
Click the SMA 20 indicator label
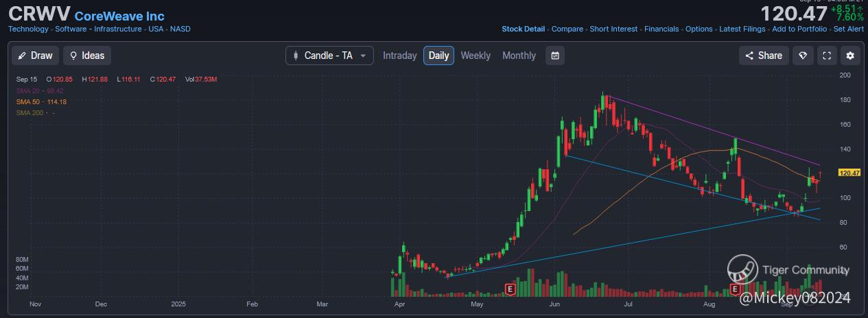pos(40,90)
